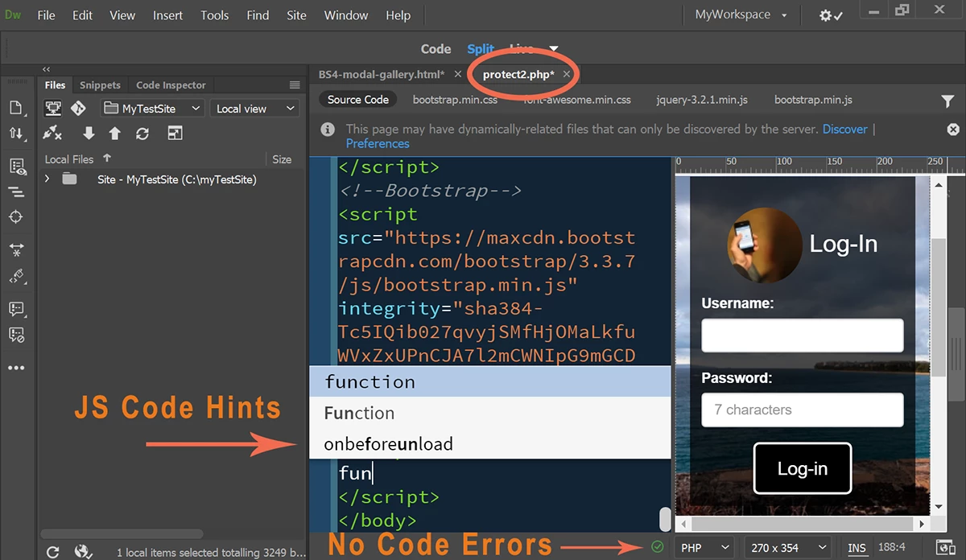Viewport: 966px width, 560px height.
Task: Open related file jquery-3.2.1.min.js
Action: tap(702, 100)
